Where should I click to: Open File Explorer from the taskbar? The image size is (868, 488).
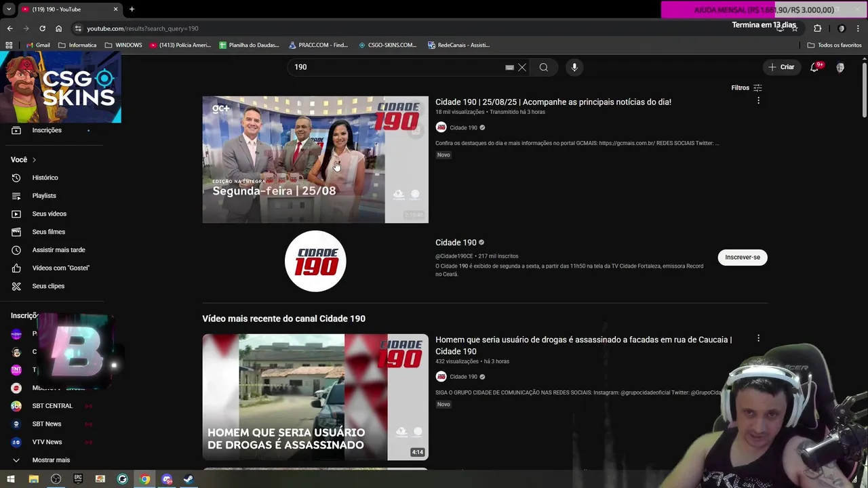pyautogui.click(x=33, y=479)
